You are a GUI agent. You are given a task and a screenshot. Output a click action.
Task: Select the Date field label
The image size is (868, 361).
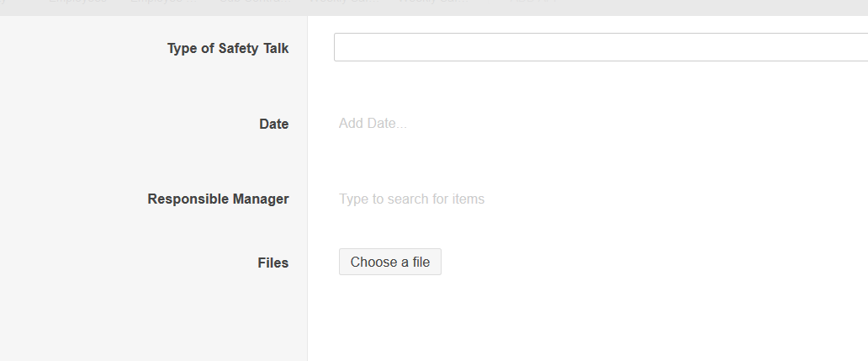coord(273,124)
